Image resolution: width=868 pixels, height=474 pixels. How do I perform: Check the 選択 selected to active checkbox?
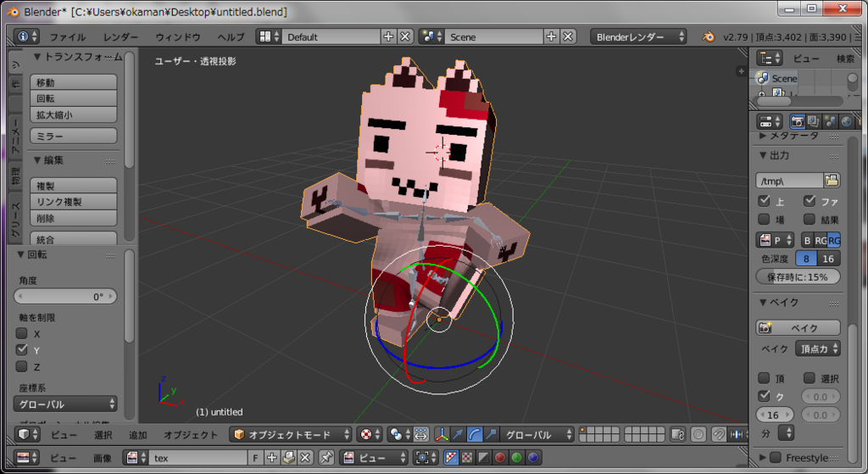[x=810, y=378]
